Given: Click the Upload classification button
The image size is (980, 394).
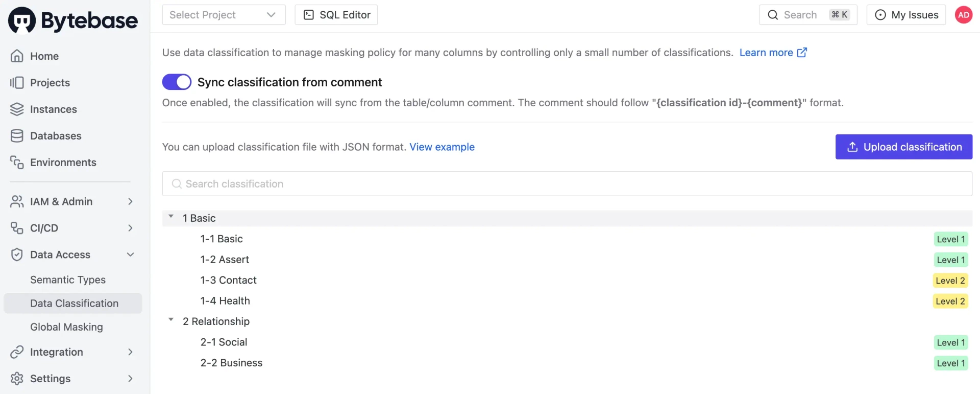Looking at the screenshot, I should pos(903,147).
